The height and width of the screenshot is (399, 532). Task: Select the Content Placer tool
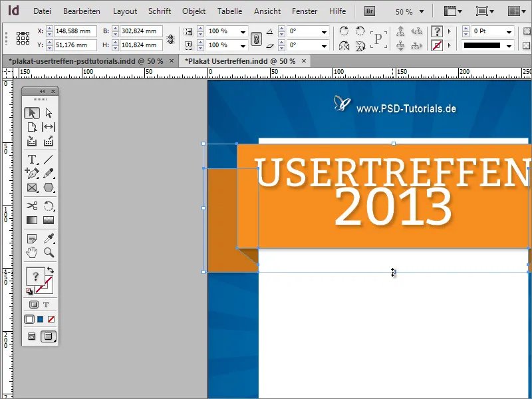pos(49,141)
